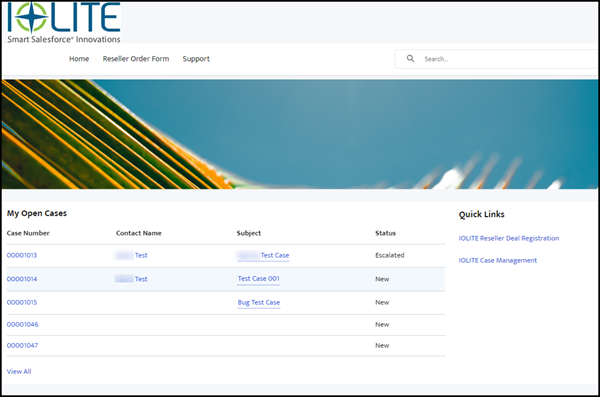Click New status in case 00001014 row
This screenshot has width=600, height=397.
click(x=382, y=279)
